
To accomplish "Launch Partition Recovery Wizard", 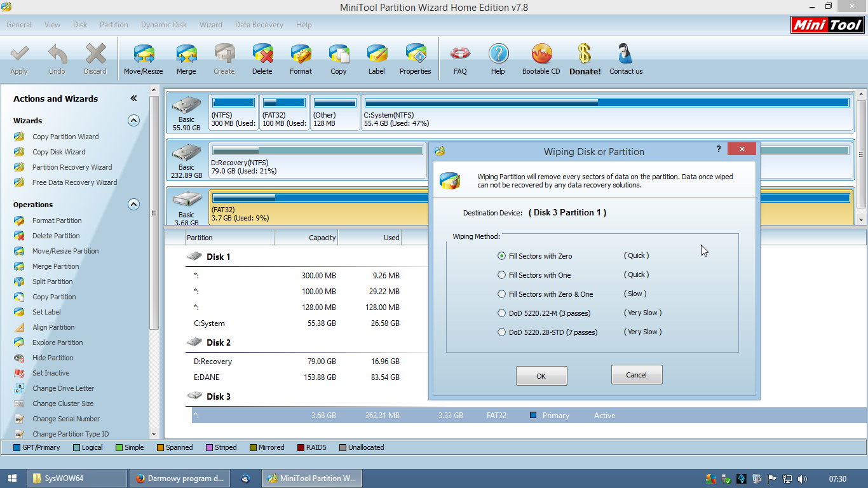I will (72, 167).
